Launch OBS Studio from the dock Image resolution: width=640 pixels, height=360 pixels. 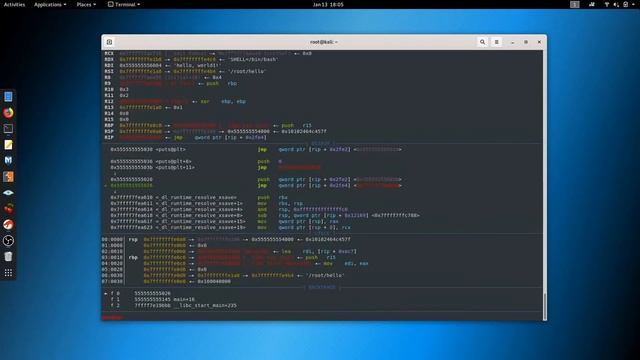8,240
